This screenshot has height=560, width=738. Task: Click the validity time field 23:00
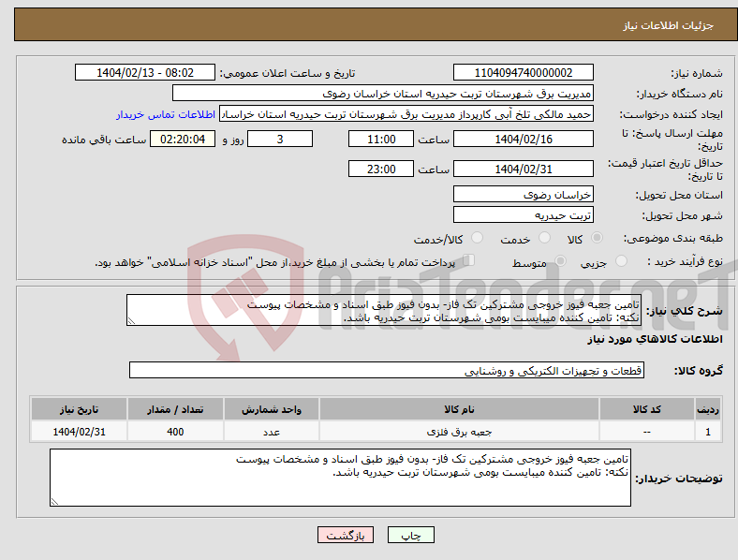(381, 169)
